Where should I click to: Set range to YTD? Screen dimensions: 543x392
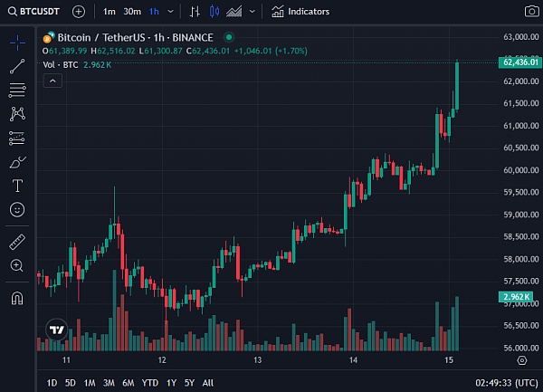tap(150, 383)
